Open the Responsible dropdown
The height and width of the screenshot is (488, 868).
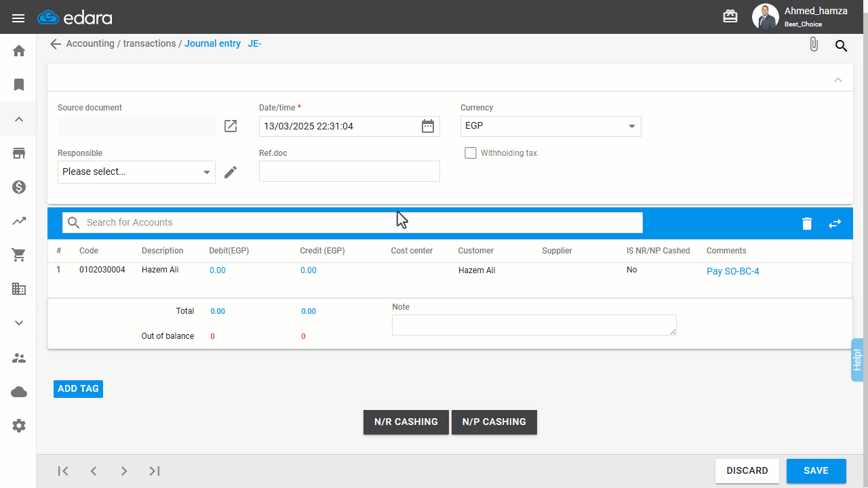pyautogui.click(x=136, y=172)
